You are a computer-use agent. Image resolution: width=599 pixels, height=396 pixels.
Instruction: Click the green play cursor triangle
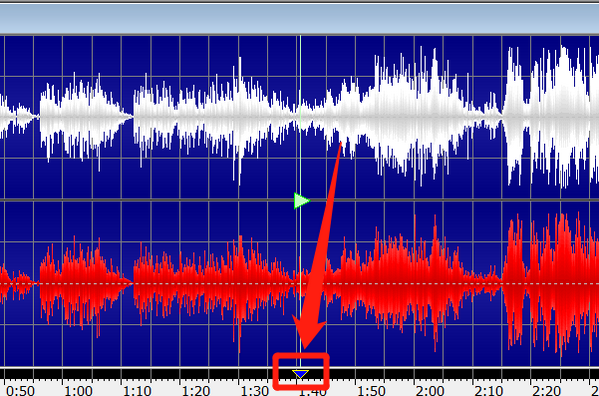pos(301,201)
